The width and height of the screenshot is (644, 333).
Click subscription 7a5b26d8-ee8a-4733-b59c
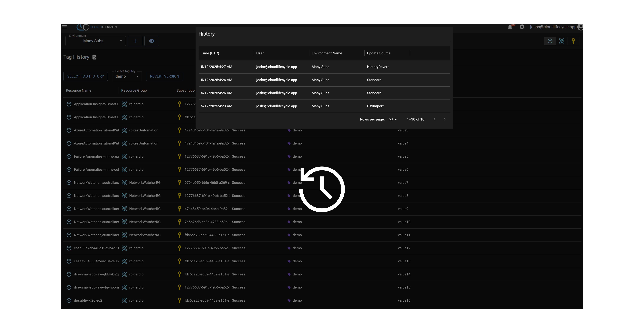coord(207,222)
